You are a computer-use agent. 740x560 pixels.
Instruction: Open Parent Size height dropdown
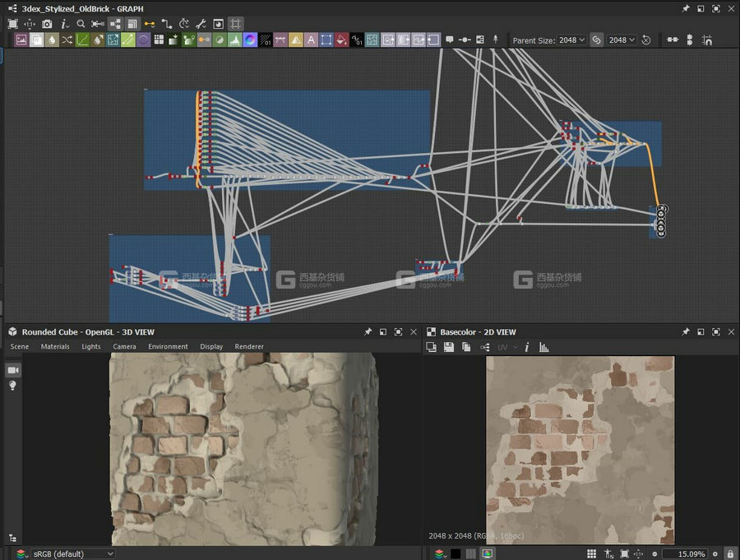click(x=622, y=40)
